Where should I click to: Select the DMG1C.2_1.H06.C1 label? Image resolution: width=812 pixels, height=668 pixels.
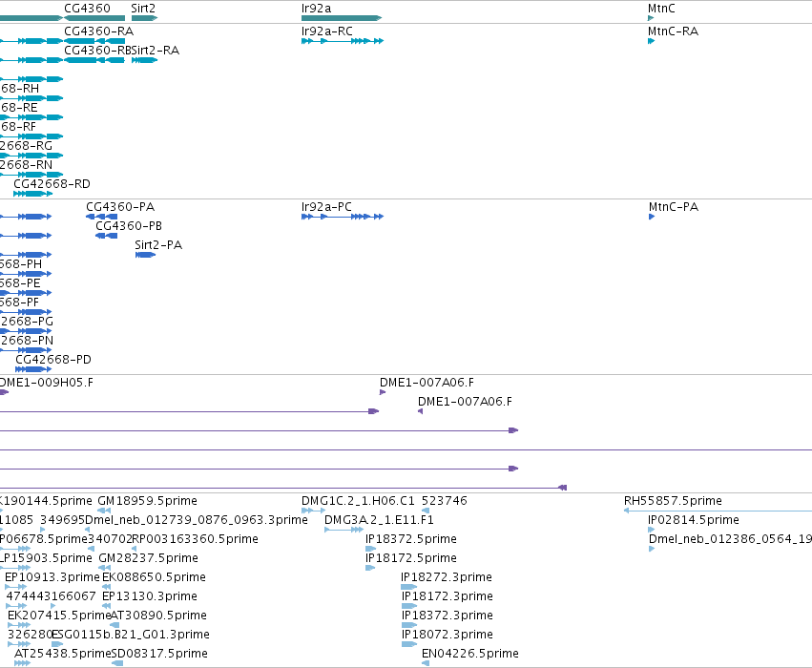[359, 501]
